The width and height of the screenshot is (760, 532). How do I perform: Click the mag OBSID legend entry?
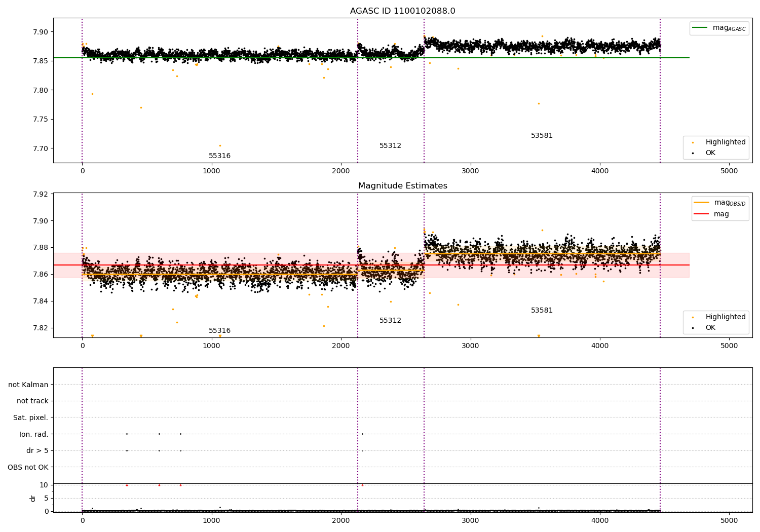point(719,203)
